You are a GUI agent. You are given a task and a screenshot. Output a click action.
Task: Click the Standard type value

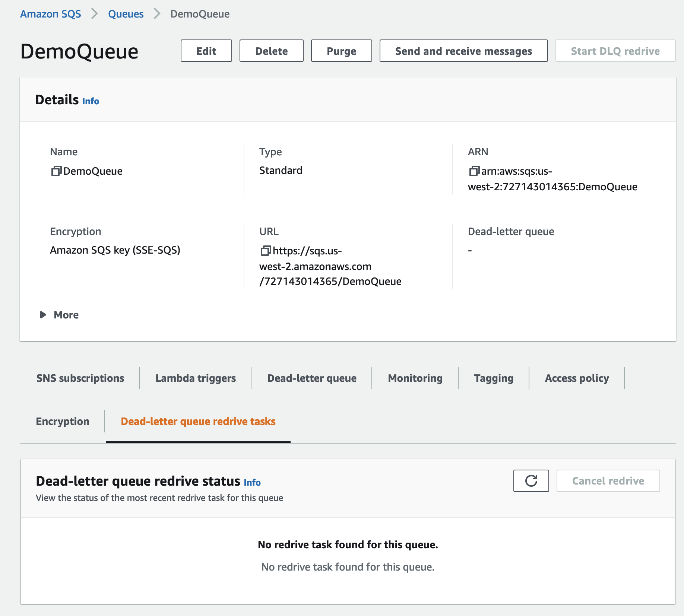pyautogui.click(x=281, y=170)
